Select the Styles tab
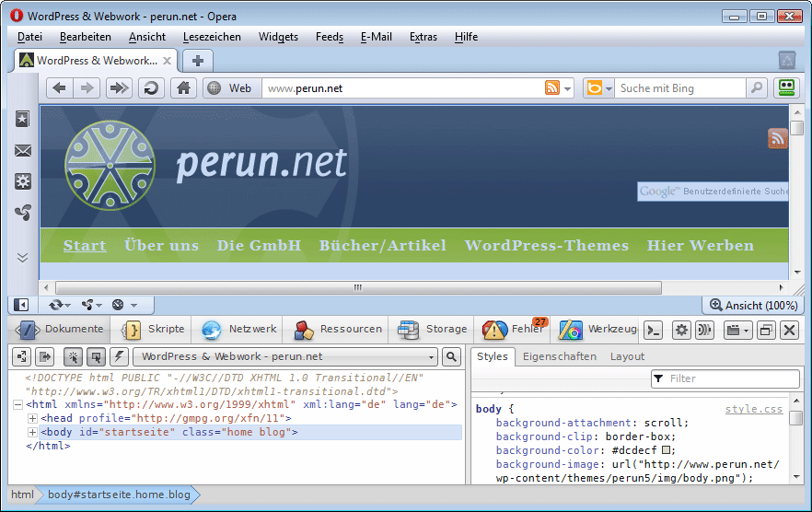The width and height of the screenshot is (812, 512). pyautogui.click(x=493, y=356)
